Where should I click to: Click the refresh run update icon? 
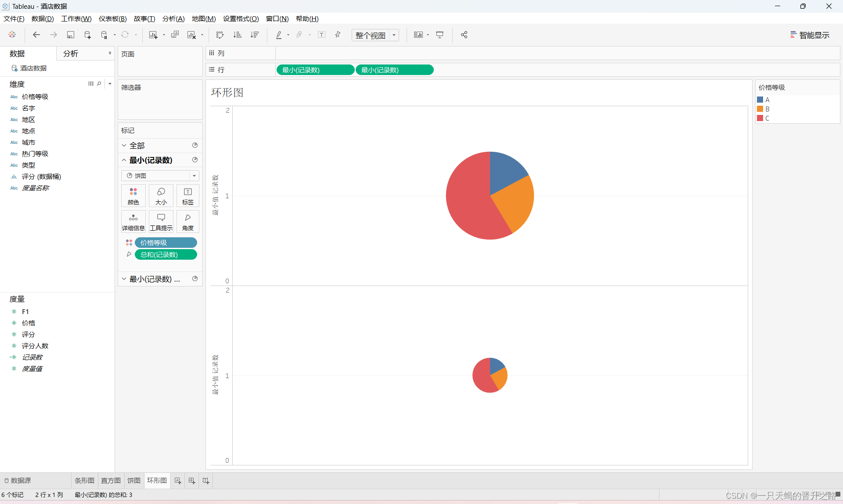pyautogui.click(x=125, y=35)
